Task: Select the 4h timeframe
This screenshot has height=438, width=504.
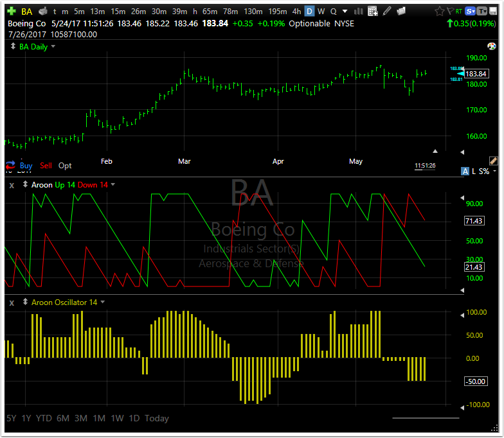Action: (x=296, y=12)
